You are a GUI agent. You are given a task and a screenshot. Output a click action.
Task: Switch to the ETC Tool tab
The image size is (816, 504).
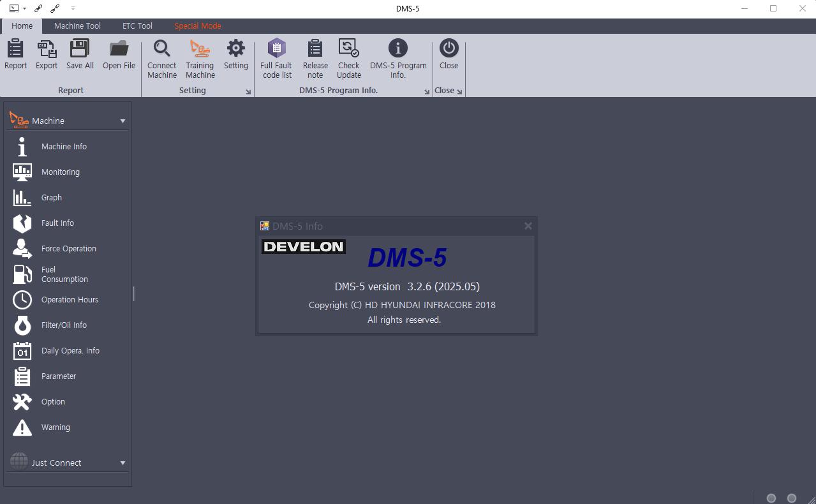tap(137, 26)
